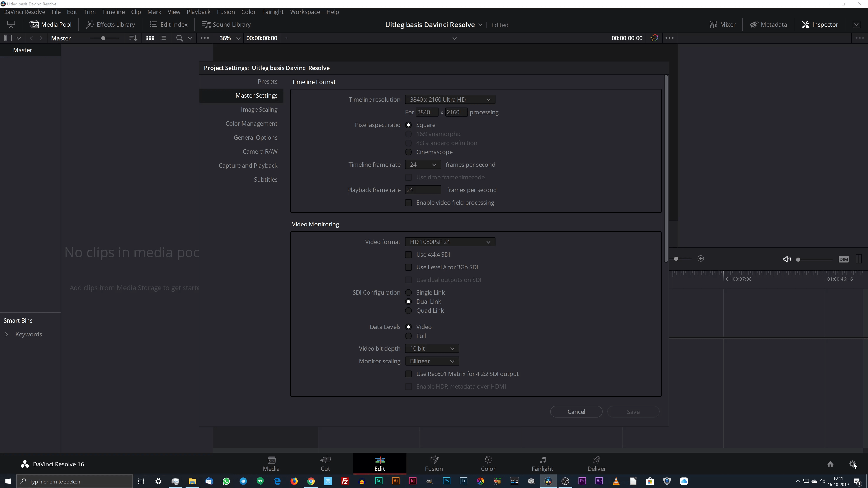This screenshot has height=488, width=868.
Task: Open Camera RAW settings
Action: 260,152
